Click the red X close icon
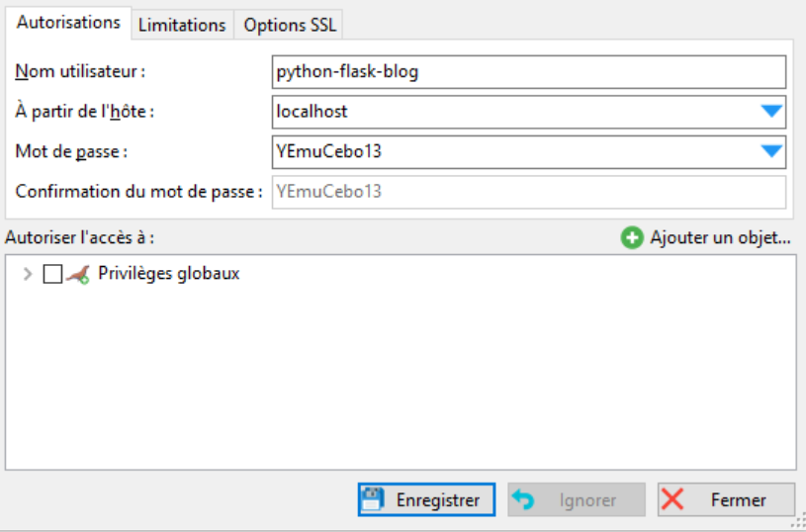Viewport: 806px width, 532px height. [x=672, y=499]
